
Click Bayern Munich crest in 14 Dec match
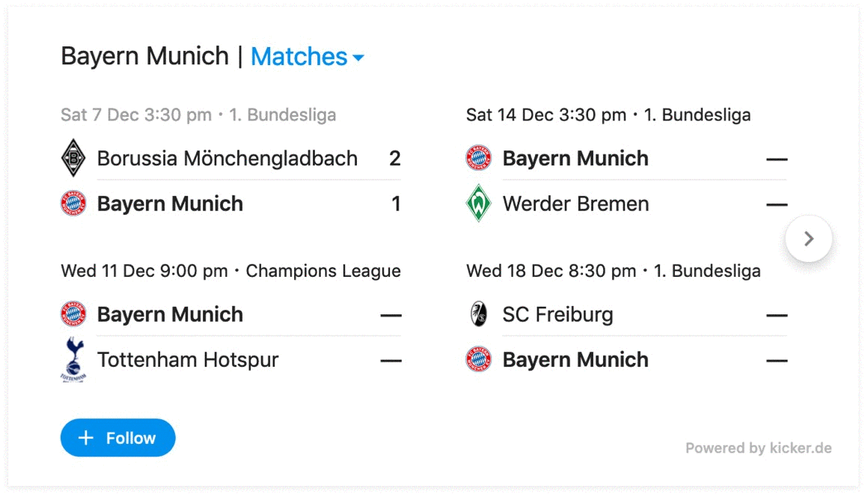tap(478, 159)
